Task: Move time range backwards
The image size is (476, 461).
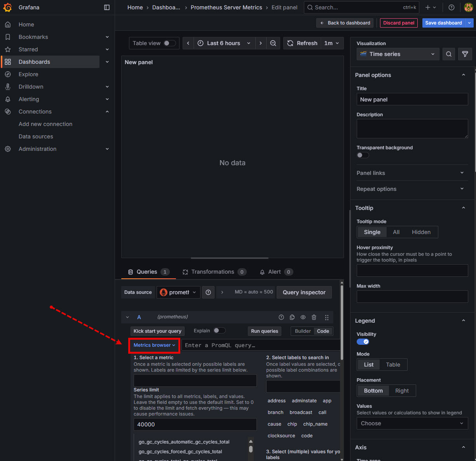Action: click(x=188, y=43)
